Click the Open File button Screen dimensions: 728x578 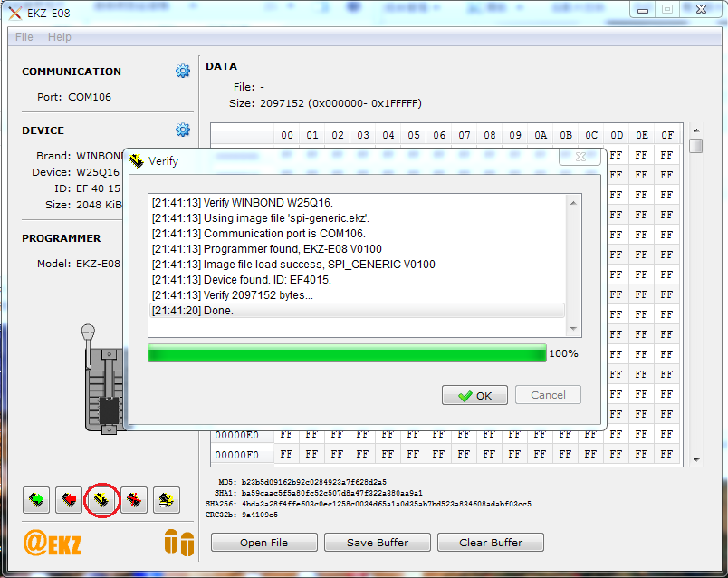click(x=264, y=543)
